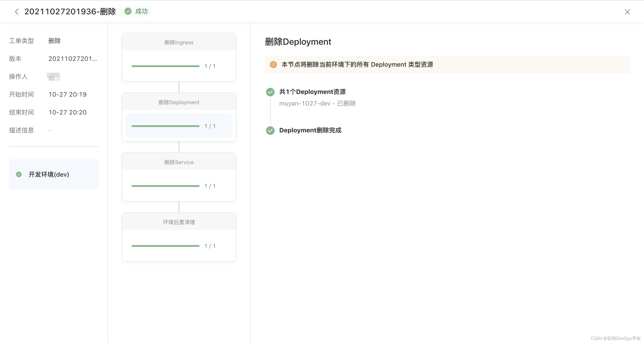
Task: Click the green success check icon in header
Action: point(128,11)
